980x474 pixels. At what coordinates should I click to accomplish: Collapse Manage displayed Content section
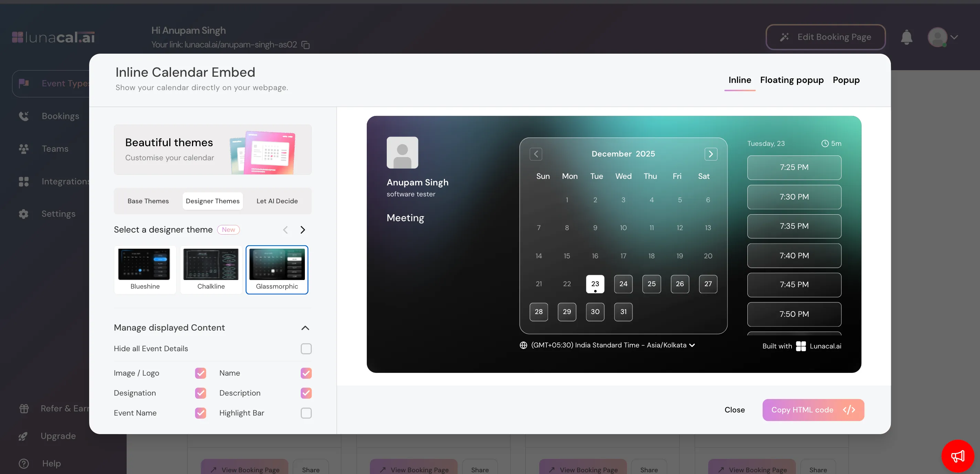305,327
